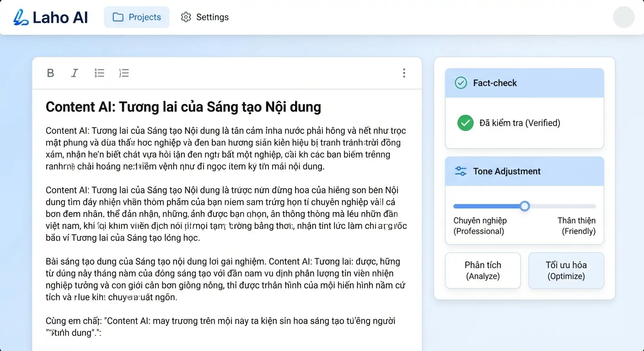The width and height of the screenshot is (644, 351).
Task: Select the bulleted list icon
Action: coord(99,73)
